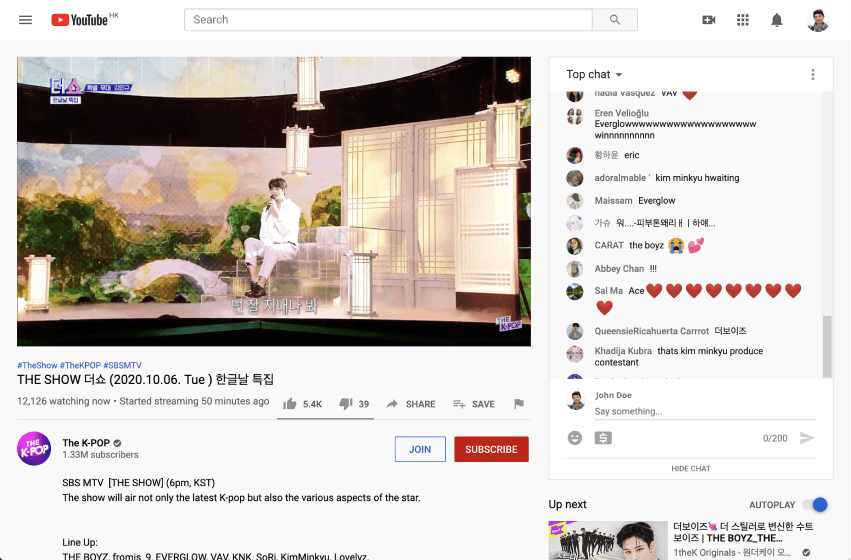Expand the Top chat dropdown

594,74
